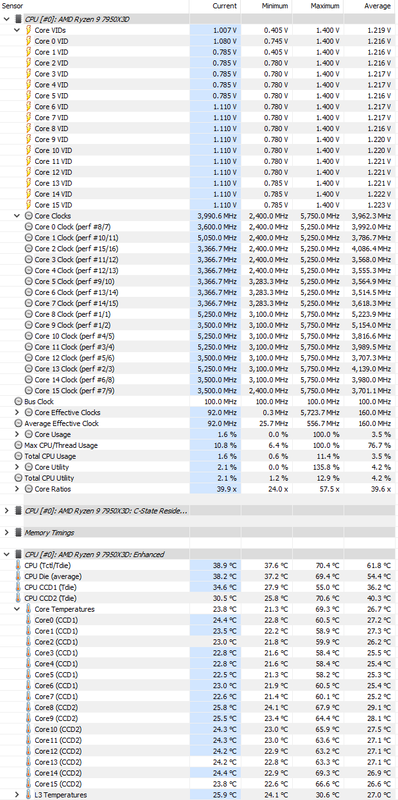The height and width of the screenshot is (800, 398).
Task: Select the Core 1 VID row label
Action: point(51,52)
